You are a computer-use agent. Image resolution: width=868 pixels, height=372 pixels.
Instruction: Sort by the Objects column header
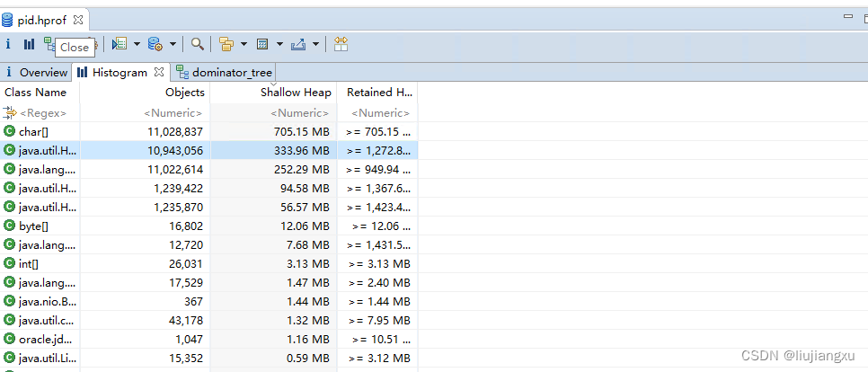click(145, 93)
